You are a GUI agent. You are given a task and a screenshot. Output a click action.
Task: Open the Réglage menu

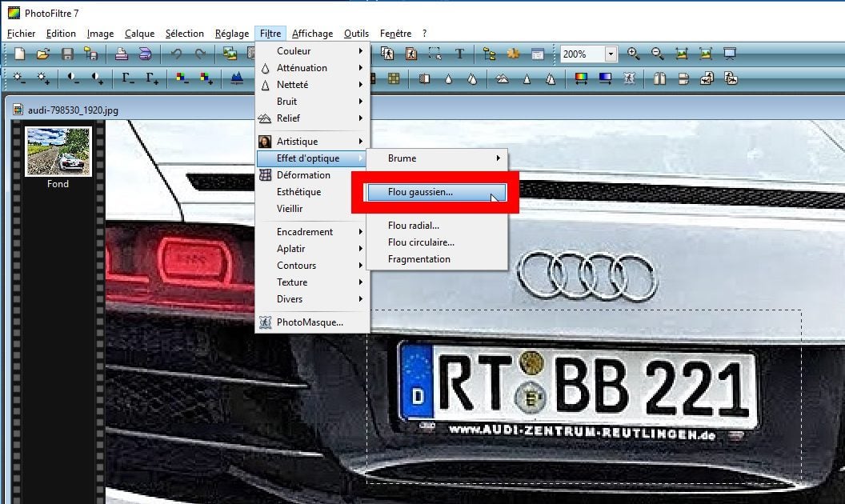point(232,34)
